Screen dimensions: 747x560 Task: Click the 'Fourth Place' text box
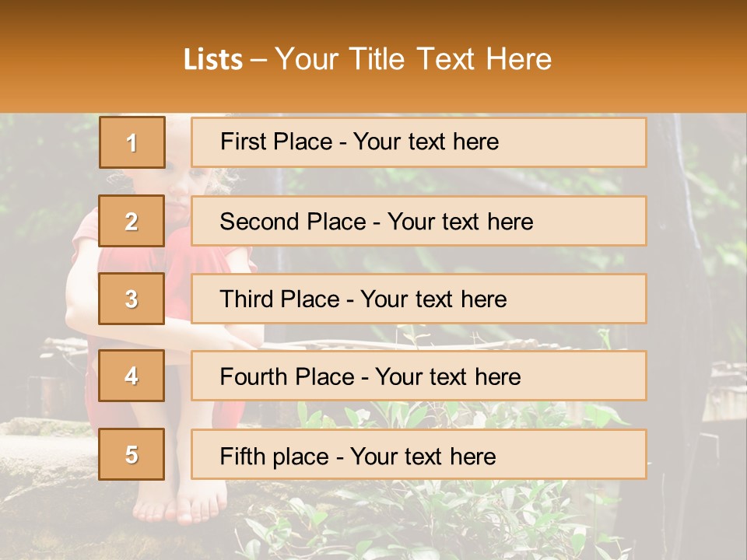419,376
